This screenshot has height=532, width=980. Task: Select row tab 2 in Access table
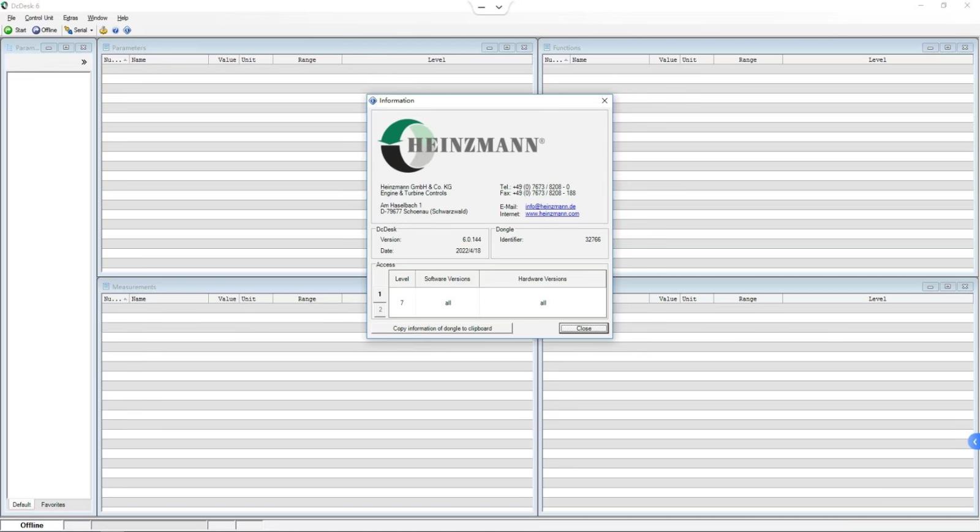coord(380,310)
